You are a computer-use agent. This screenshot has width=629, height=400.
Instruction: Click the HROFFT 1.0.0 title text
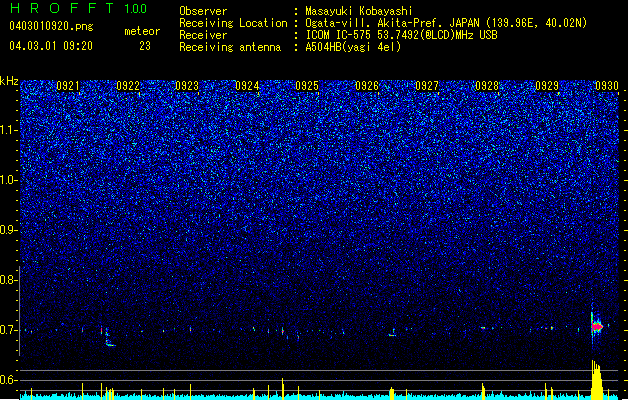click(x=78, y=8)
